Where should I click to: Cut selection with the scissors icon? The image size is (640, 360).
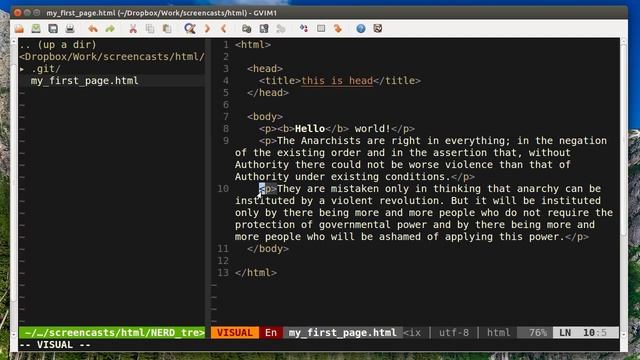pyautogui.click(x=133, y=29)
